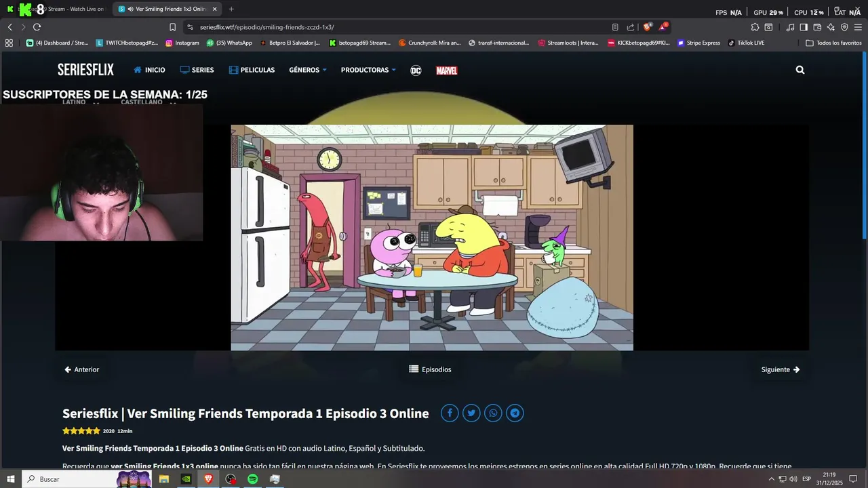Open the Streamloots bookmark

(568, 43)
